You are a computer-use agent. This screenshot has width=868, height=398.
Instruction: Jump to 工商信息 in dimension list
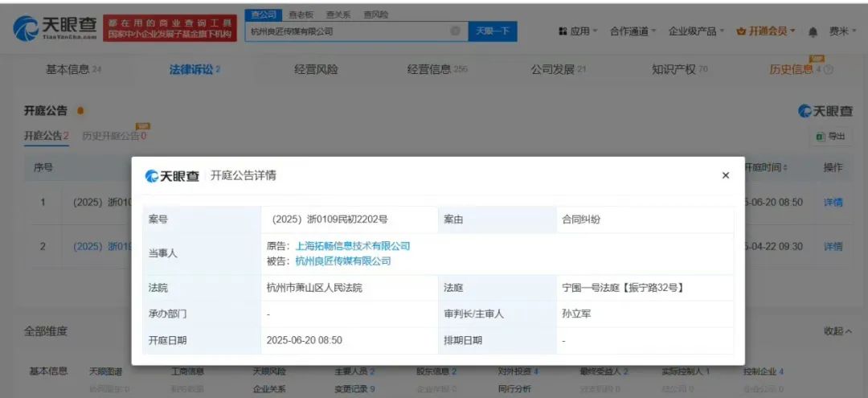(x=187, y=371)
